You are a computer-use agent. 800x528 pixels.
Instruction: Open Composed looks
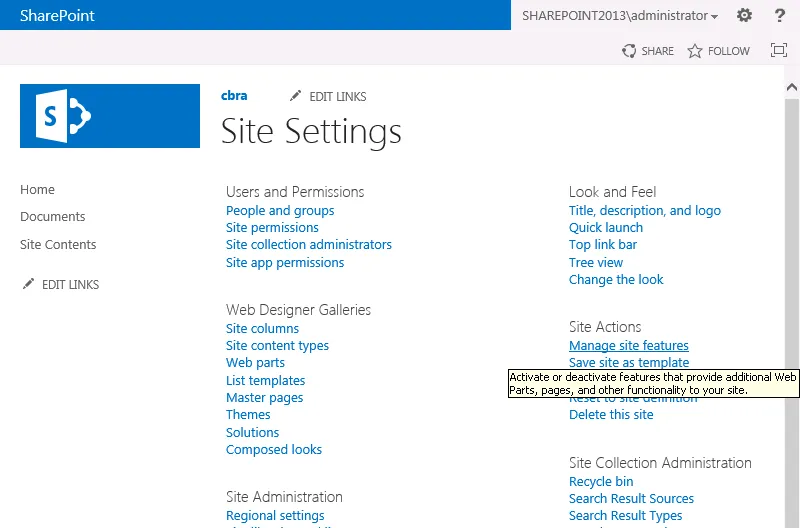273,449
